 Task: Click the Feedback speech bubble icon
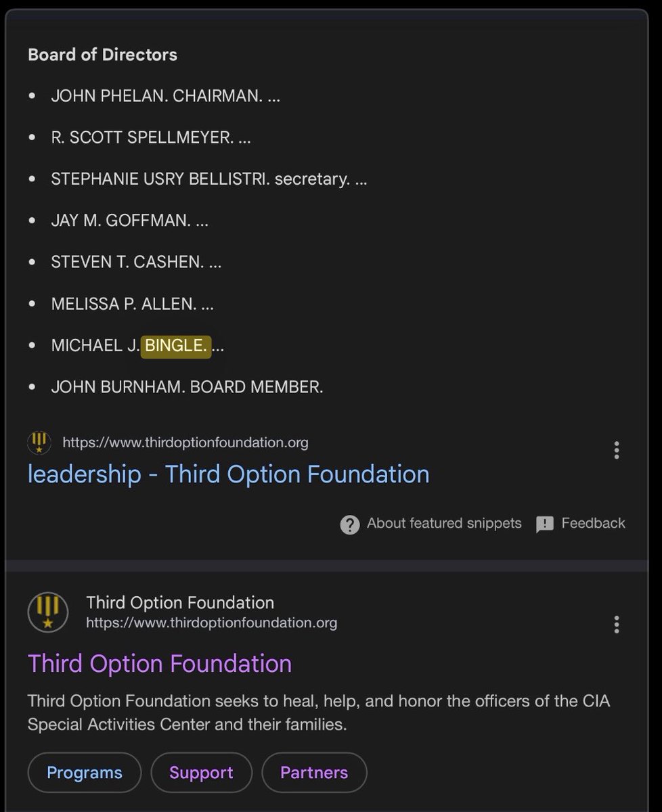[x=545, y=524]
